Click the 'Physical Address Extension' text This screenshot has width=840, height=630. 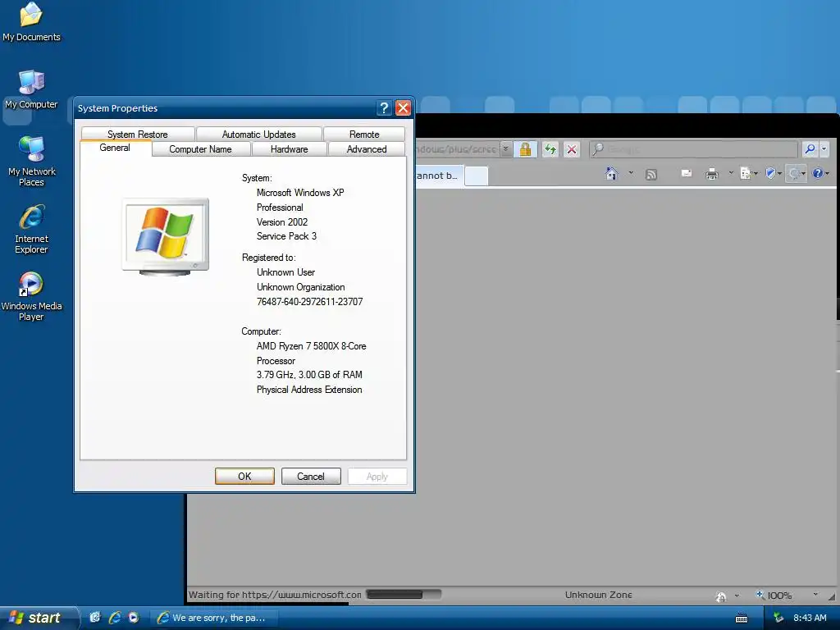(x=309, y=390)
